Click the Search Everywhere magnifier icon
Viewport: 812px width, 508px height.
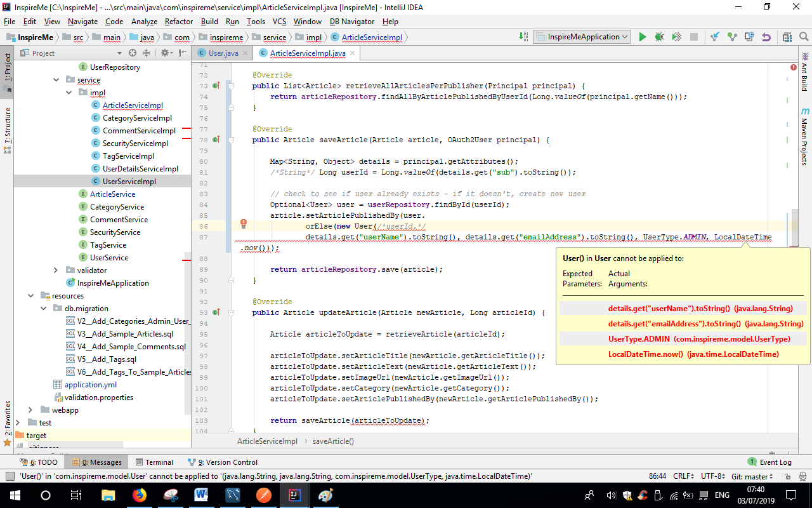(804, 37)
